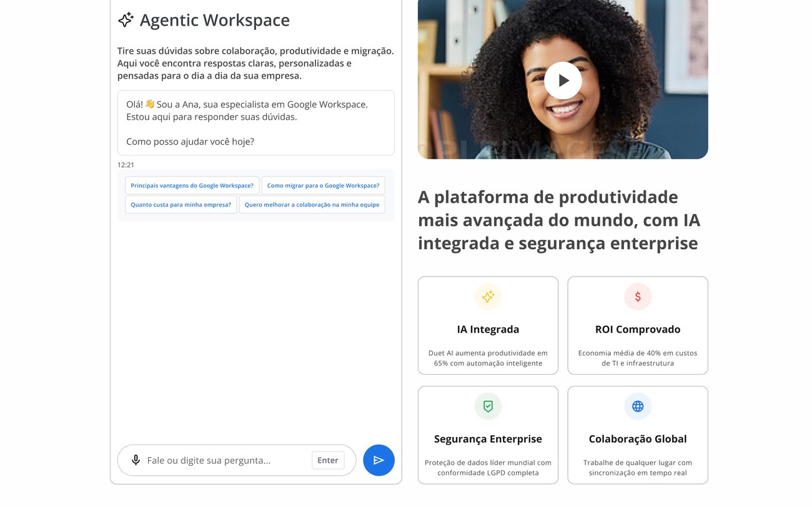The image size is (812, 507).
Task: Click the Segurança Enterprise card title
Action: point(488,439)
